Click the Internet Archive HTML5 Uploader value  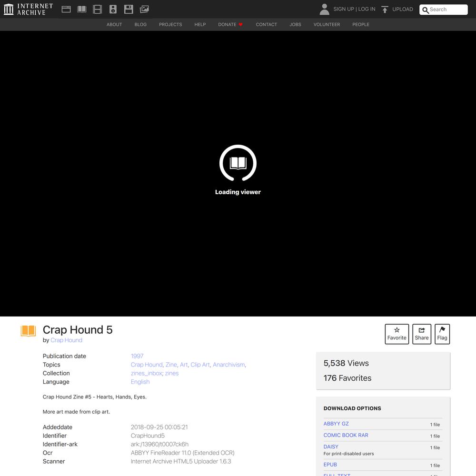pos(181,461)
